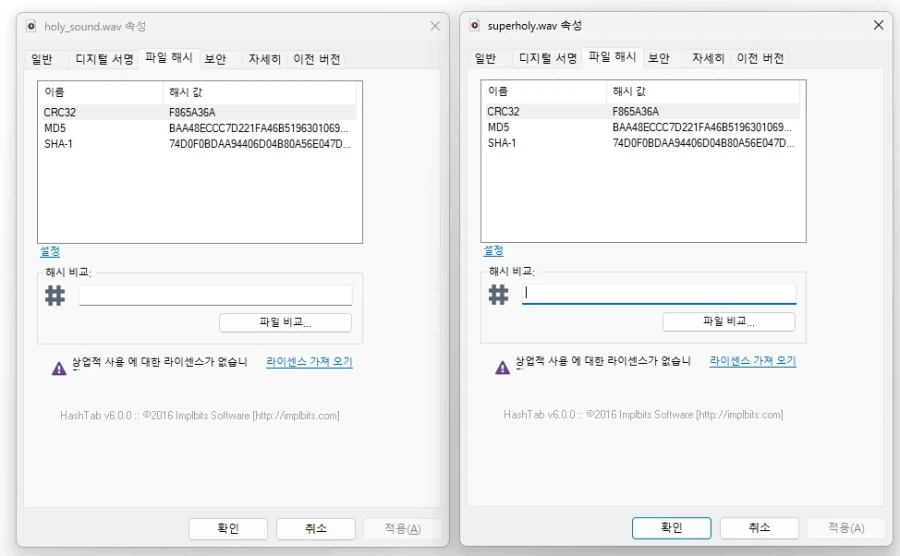The image size is (900, 556).
Task: Click 라이센스 가져 오기 link in superholy.wav window
Action: pyautogui.click(x=753, y=360)
